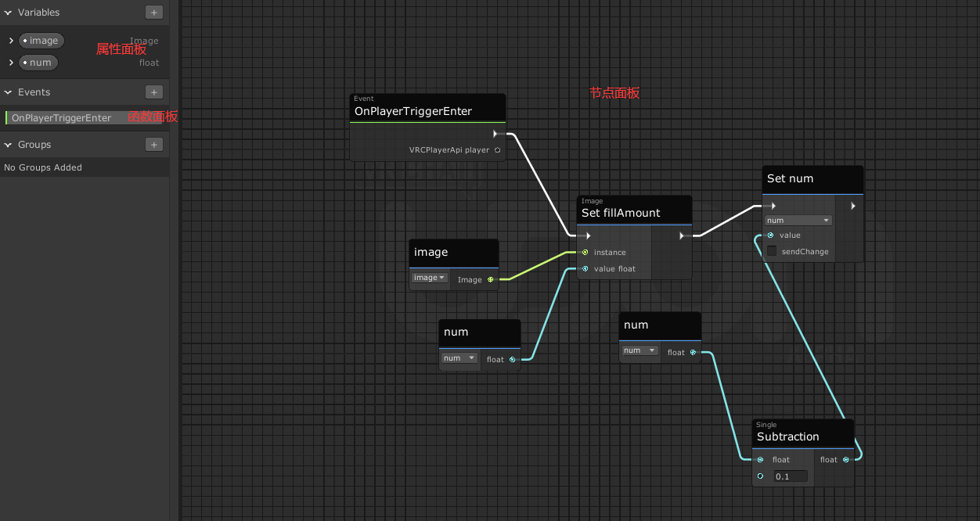Click the VRCPlayerApi player output port
The width and height of the screenshot is (980, 521).
point(497,150)
